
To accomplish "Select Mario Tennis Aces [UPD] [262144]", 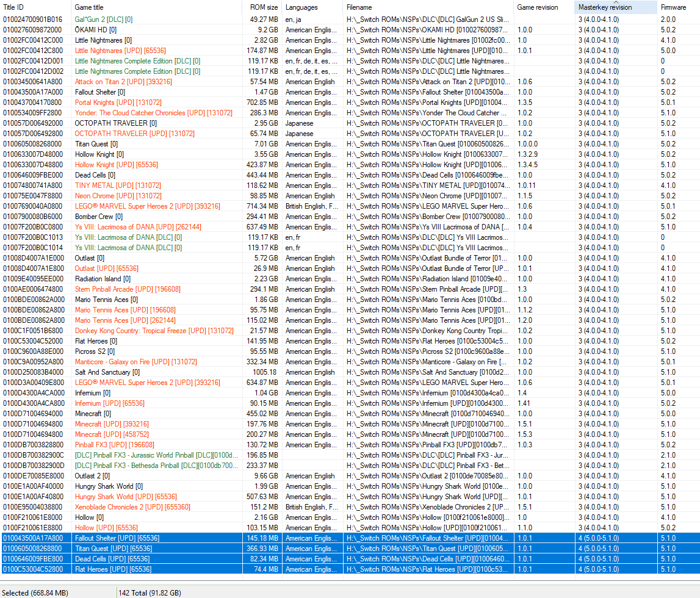I will [125, 320].
